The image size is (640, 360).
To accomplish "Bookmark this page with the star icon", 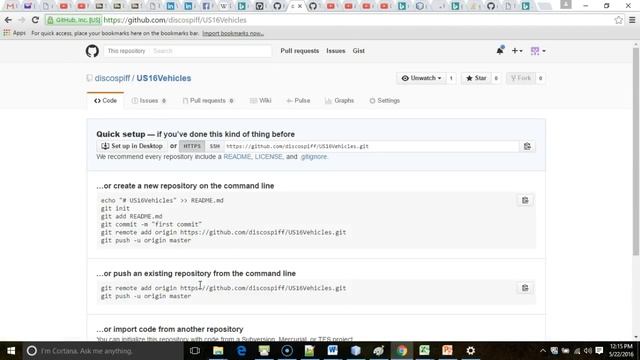I will click(618, 20).
